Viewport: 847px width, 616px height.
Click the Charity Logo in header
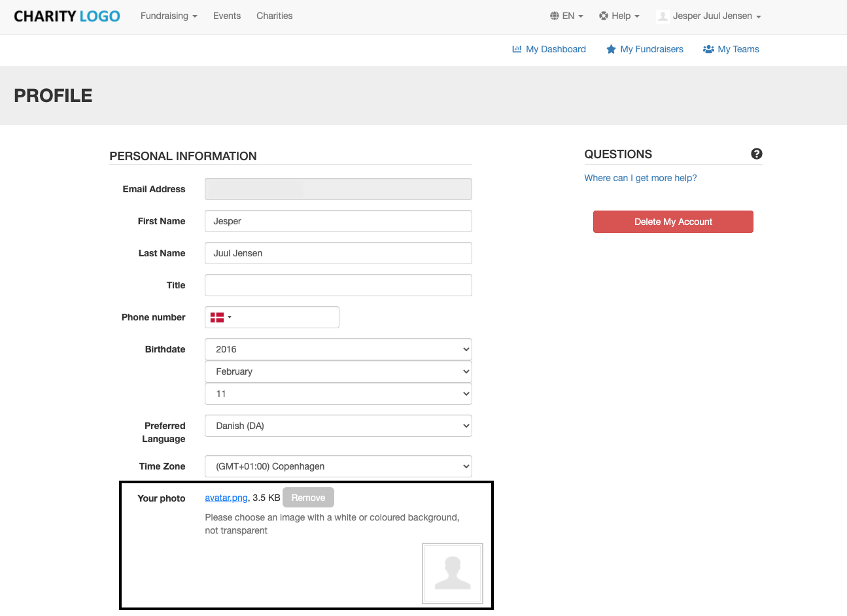click(x=67, y=16)
